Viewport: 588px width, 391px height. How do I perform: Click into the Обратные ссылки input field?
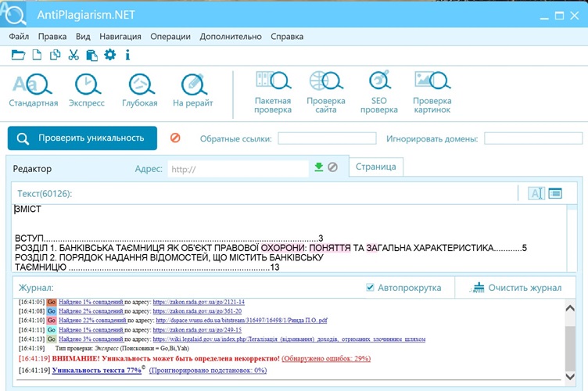click(x=327, y=138)
